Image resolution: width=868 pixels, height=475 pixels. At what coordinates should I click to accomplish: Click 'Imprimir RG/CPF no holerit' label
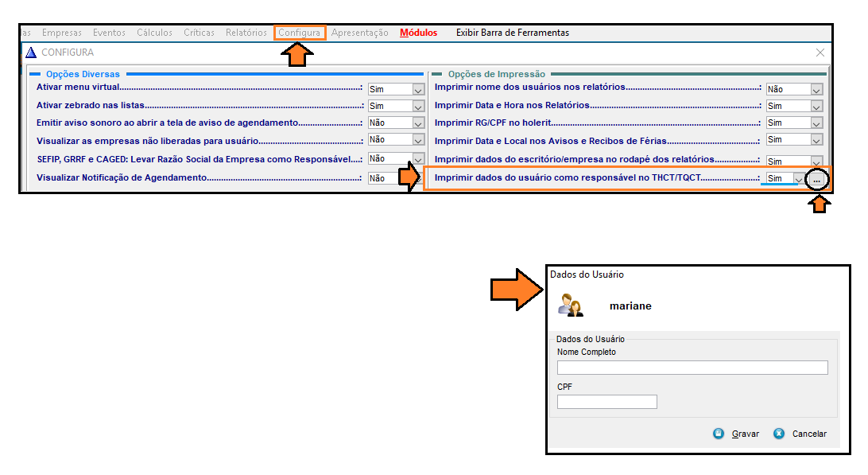pyautogui.click(x=493, y=123)
